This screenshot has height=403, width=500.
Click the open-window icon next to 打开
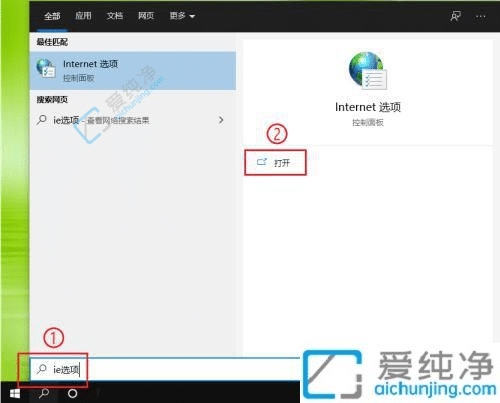pos(262,162)
